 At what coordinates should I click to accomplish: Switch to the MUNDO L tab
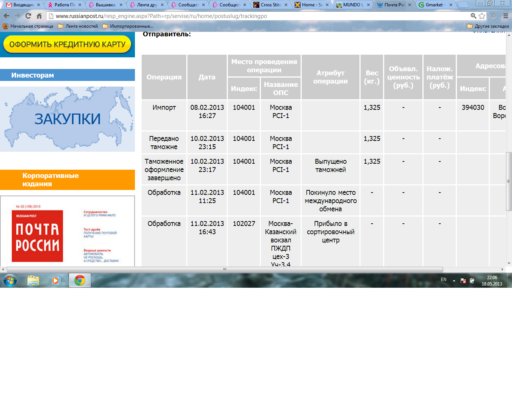coord(353,5)
